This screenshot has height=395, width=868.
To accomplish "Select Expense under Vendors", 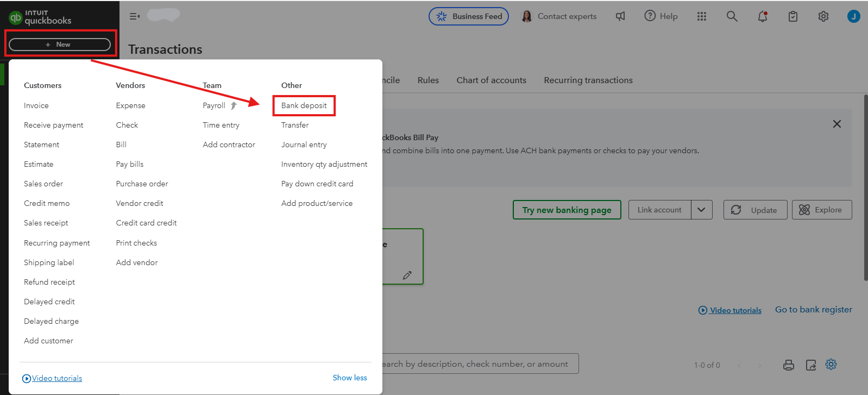I will [130, 105].
